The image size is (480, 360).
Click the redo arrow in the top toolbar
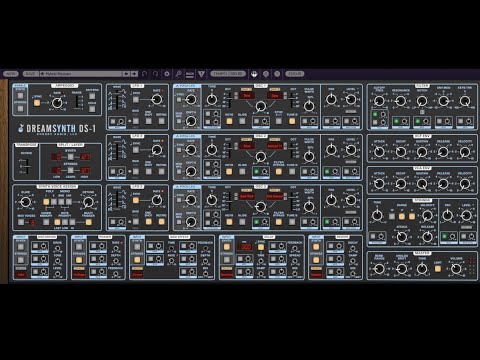(x=155, y=74)
